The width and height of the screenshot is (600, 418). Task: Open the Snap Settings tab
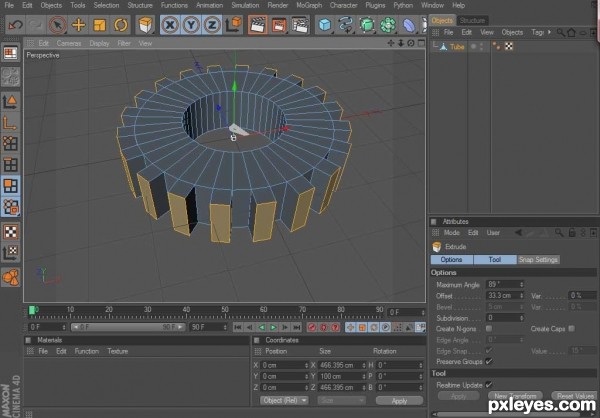point(538,260)
